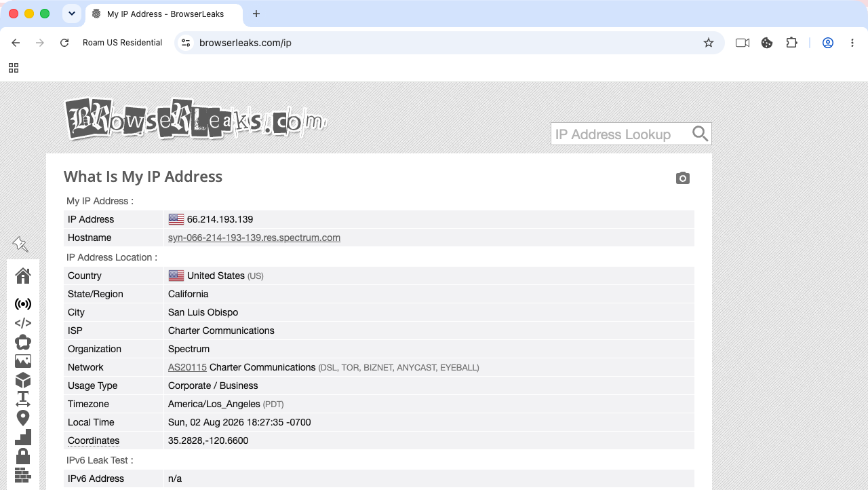Open the padlock SSL icon in sidebar
The image size is (868, 490).
click(23, 455)
